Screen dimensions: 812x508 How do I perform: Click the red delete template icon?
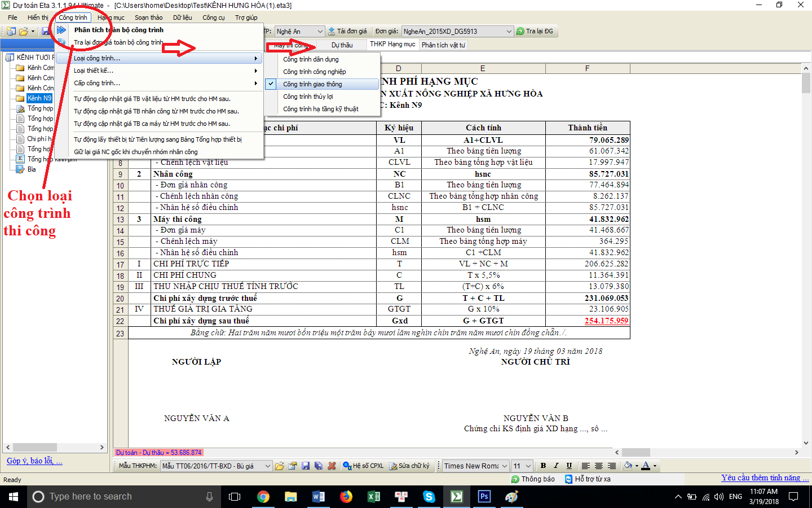pos(332,466)
